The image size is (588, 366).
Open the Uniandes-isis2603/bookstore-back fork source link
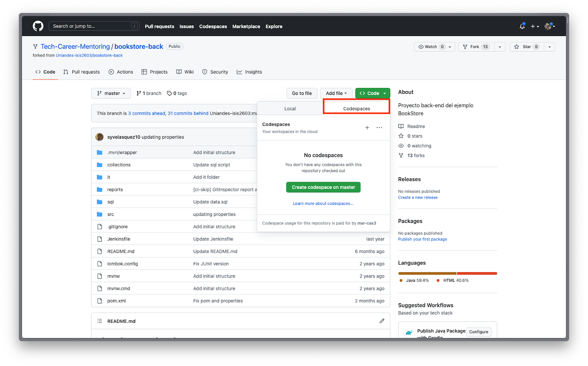pos(89,56)
